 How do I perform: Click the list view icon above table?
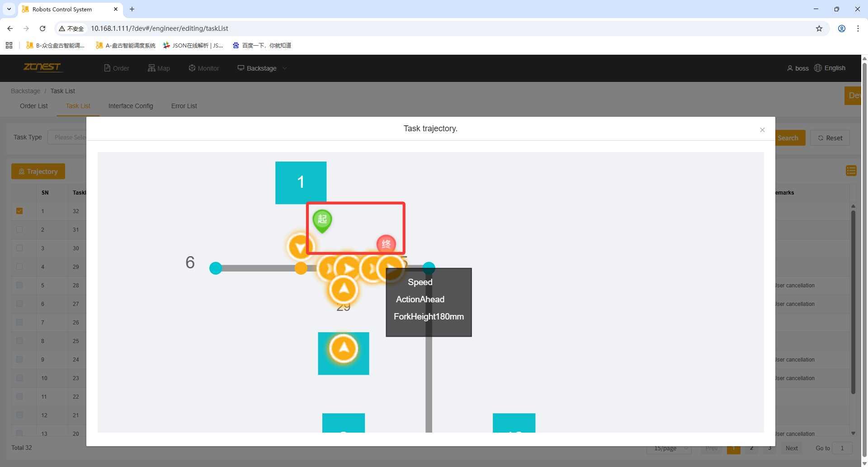tap(851, 171)
